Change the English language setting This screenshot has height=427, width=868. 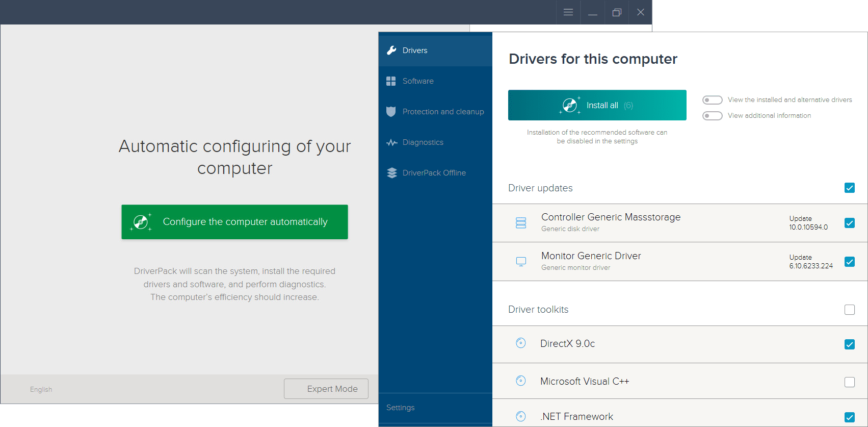(x=41, y=389)
